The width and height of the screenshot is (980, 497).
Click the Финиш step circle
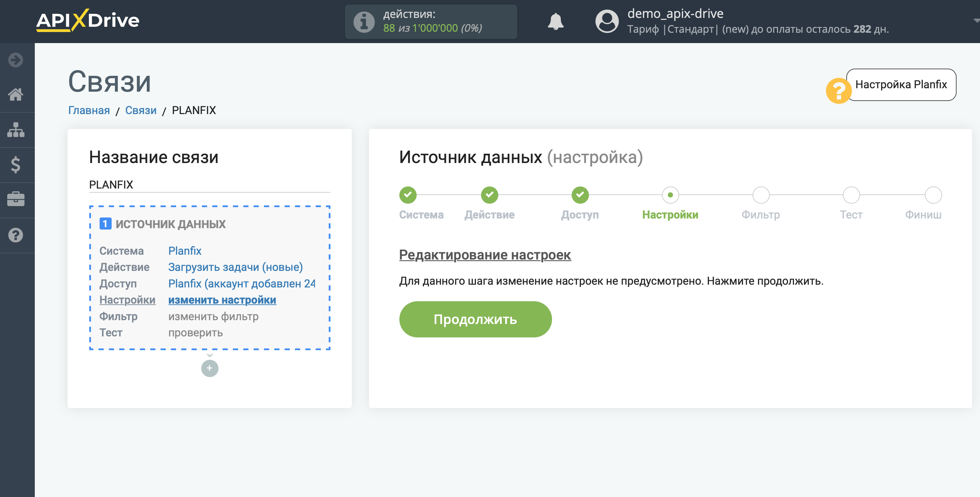coord(933,195)
